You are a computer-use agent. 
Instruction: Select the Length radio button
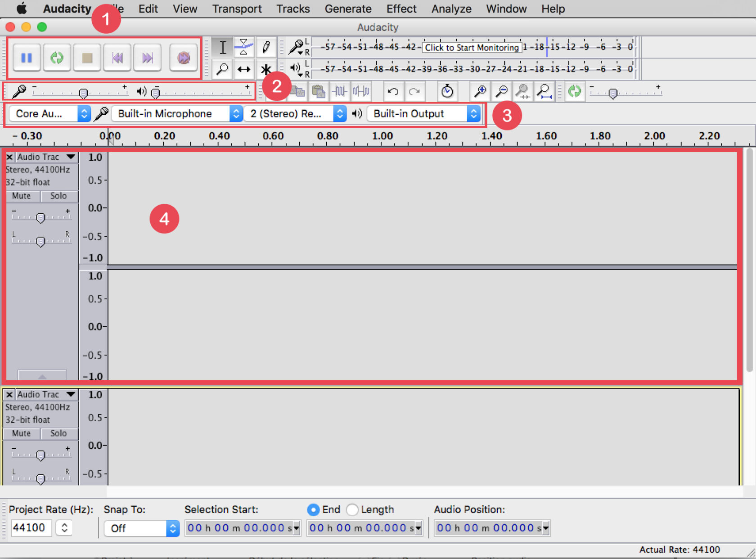tap(352, 509)
